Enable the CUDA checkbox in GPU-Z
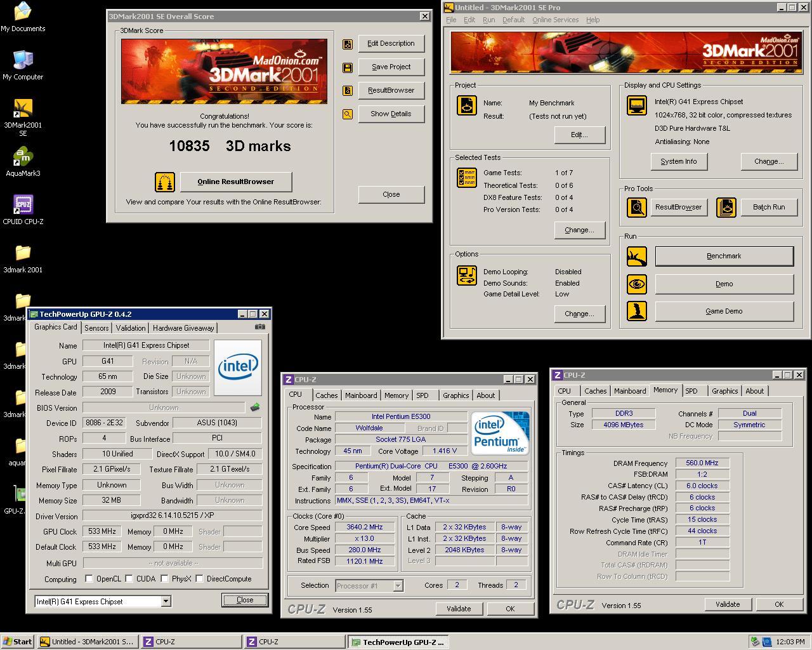Viewport: 812px width, 650px height. (x=129, y=579)
